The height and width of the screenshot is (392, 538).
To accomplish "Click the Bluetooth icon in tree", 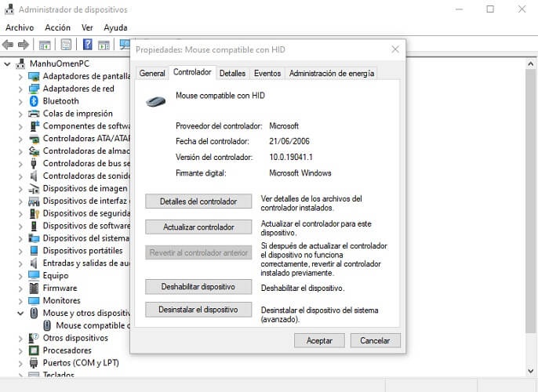I will 34,101.
